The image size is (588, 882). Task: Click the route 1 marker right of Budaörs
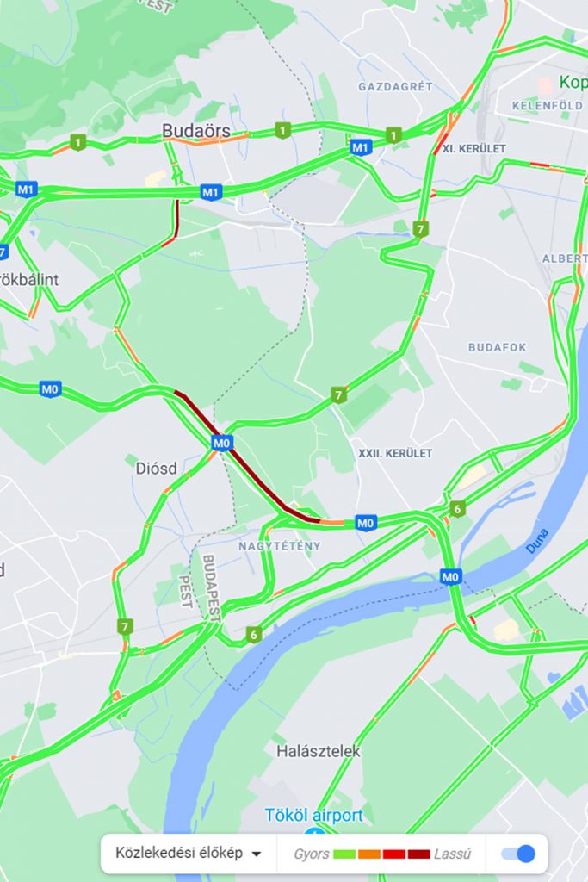point(282,131)
